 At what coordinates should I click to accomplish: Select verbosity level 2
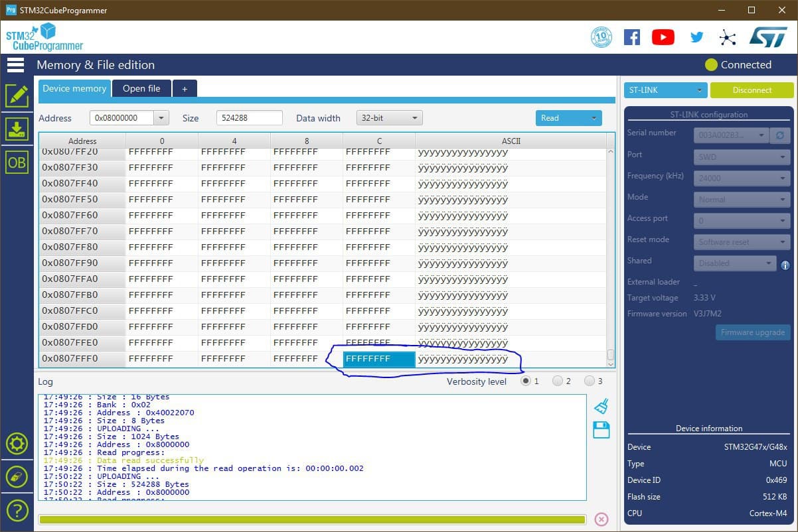click(x=558, y=381)
